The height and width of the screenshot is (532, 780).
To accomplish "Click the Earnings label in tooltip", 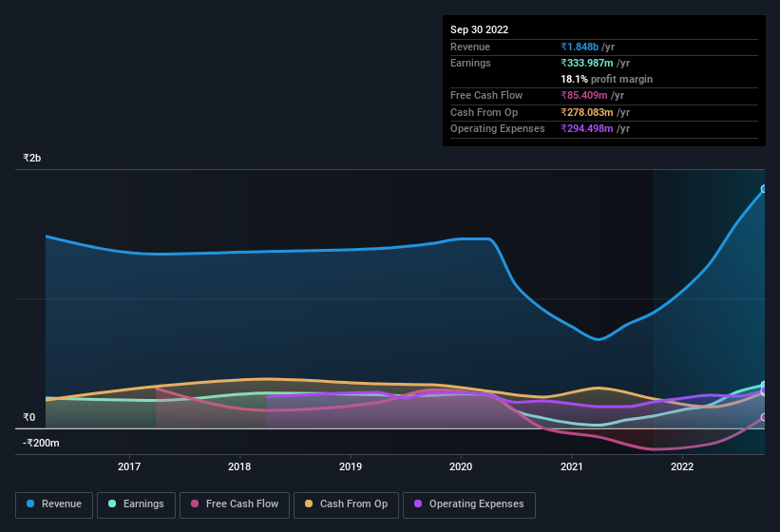I will [470, 63].
